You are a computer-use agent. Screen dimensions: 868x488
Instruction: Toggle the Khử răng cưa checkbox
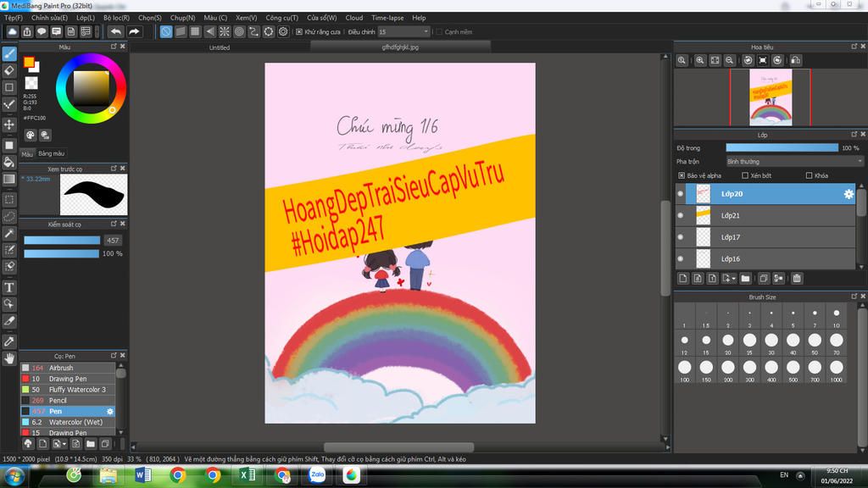click(x=299, y=32)
